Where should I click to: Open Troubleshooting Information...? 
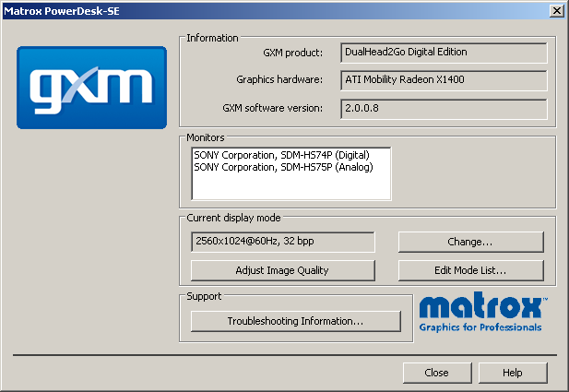point(296,321)
